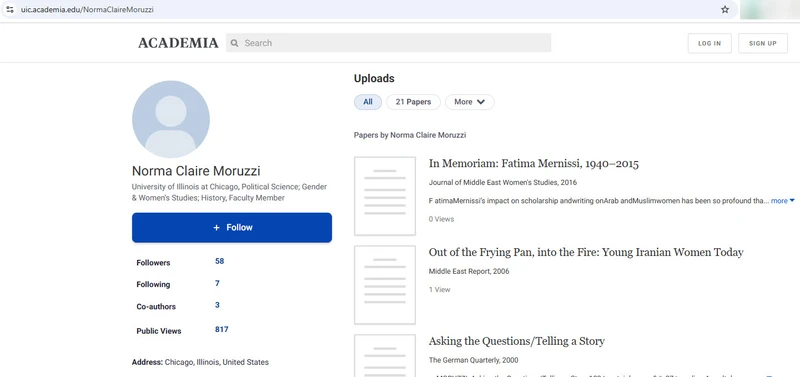Click the Following label
This screenshot has height=377, width=800.
point(153,285)
